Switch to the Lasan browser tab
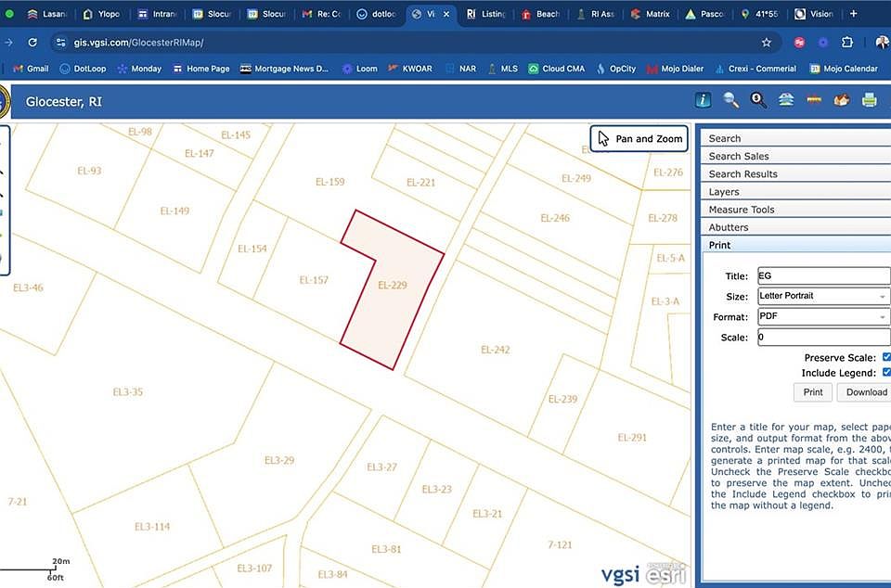The height and width of the screenshot is (588, 891). (x=47, y=14)
